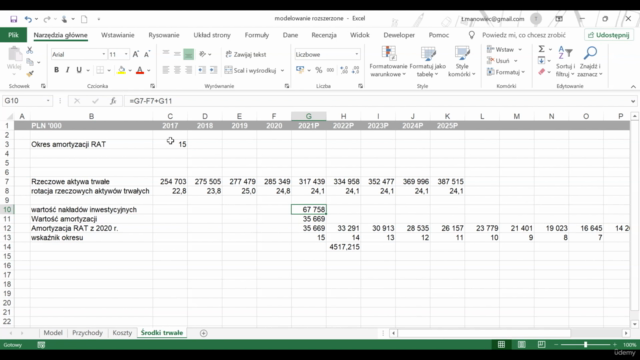
Task: Toggle italic formatting
Action: (67, 70)
